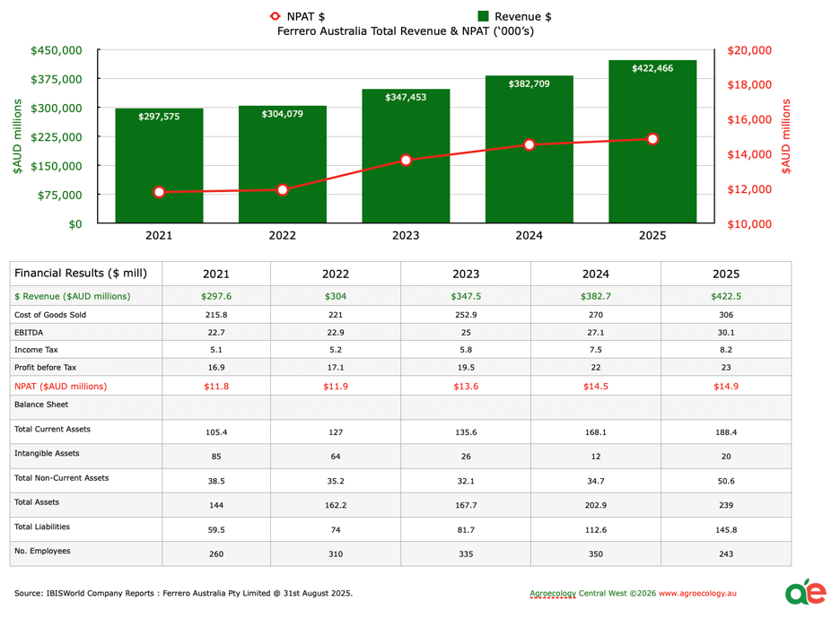The width and height of the screenshot is (840, 619).
Task: Click the Profit before Tax value 19.5
Action: tap(466, 367)
